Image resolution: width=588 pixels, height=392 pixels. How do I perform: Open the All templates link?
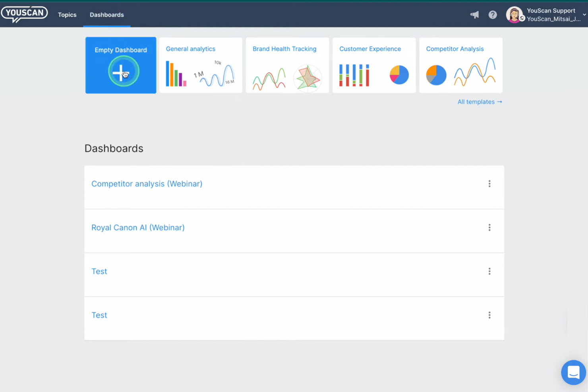480,102
